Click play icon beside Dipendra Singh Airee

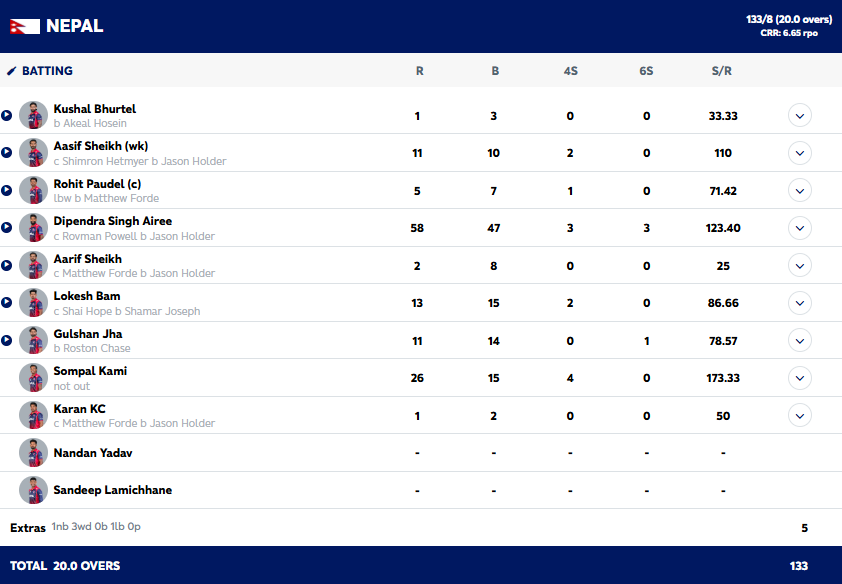click(x=7, y=228)
